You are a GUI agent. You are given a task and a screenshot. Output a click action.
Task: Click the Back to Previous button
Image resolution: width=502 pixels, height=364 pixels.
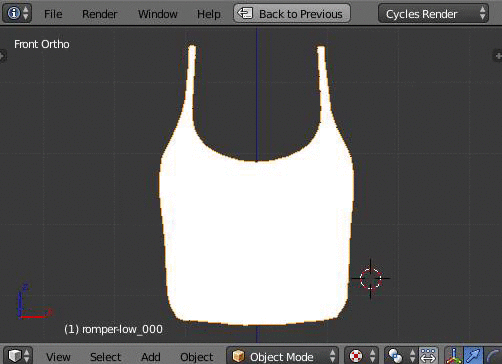pos(292,13)
